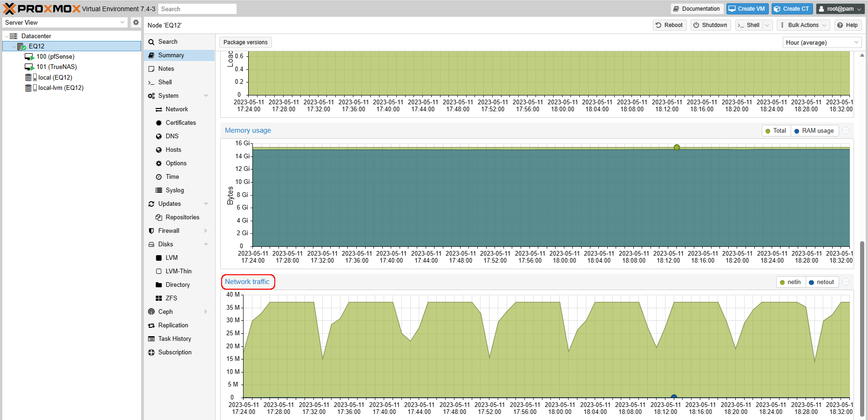Open the Network settings item
This screenshot has width=868, height=420.
pos(179,109)
